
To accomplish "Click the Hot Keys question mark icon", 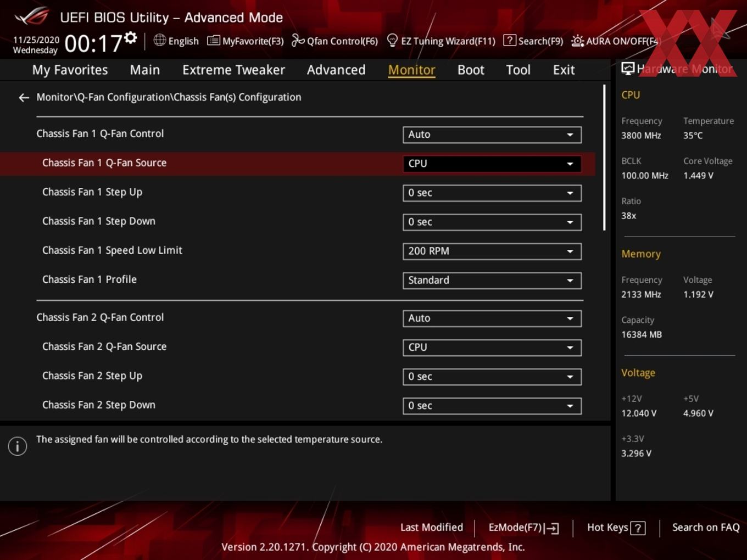I will pyautogui.click(x=638, y=528).
